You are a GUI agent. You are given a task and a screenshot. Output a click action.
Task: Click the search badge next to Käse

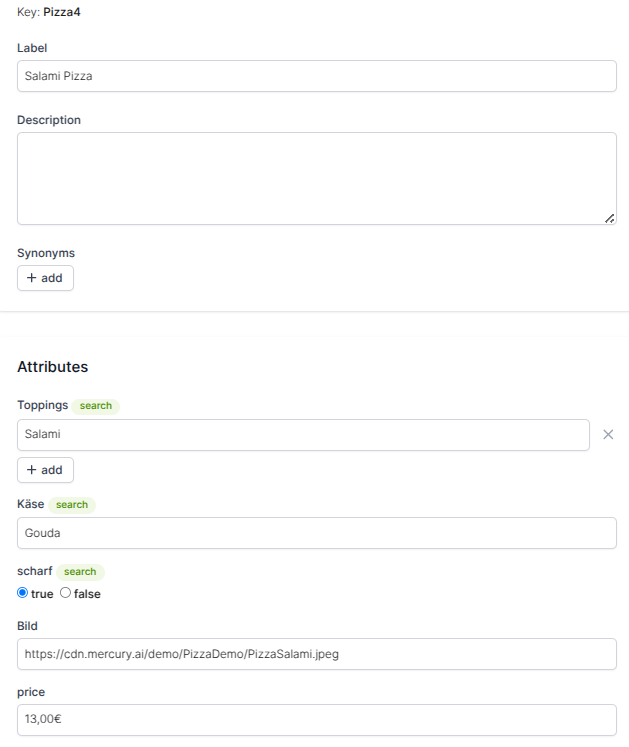coord(72,505)
